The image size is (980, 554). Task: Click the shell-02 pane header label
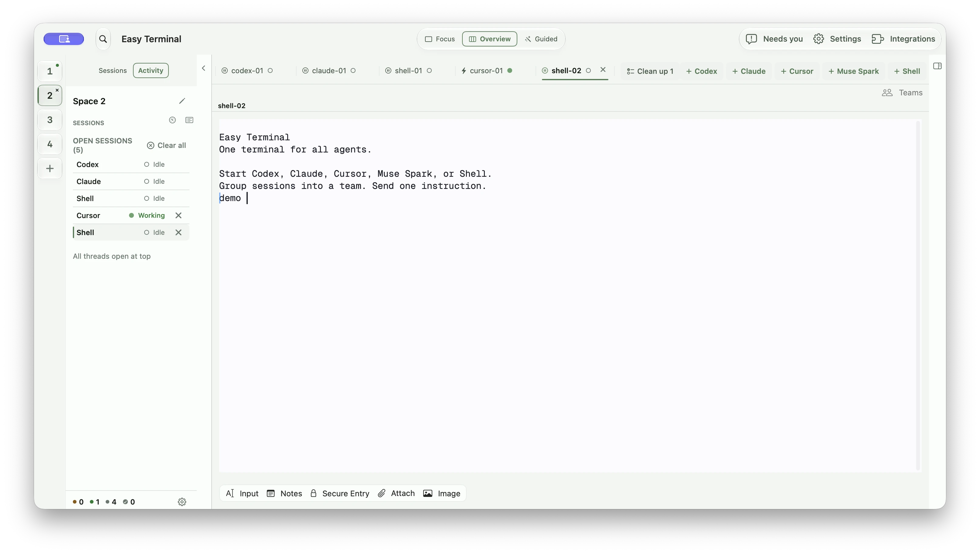231,105
